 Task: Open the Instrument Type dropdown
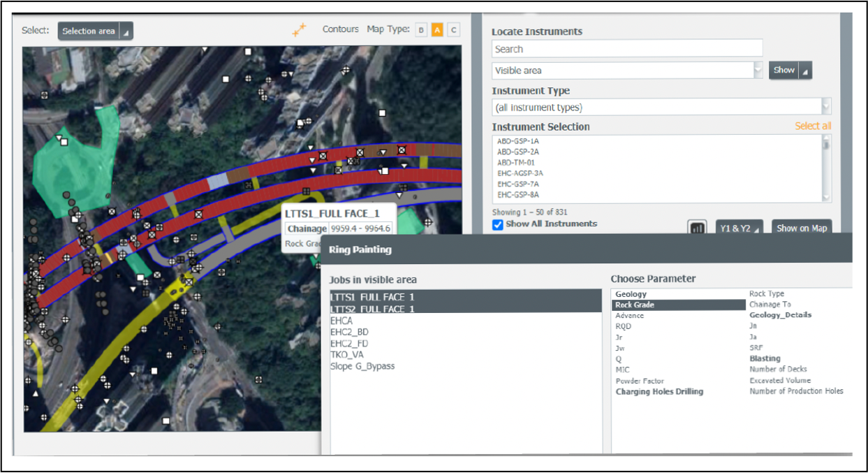(661, 107)
